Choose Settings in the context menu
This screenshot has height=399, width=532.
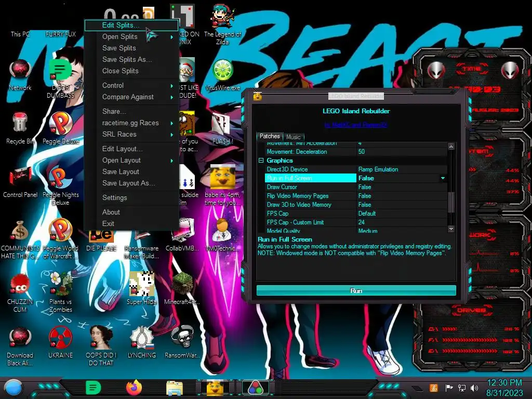pos(131,198)
